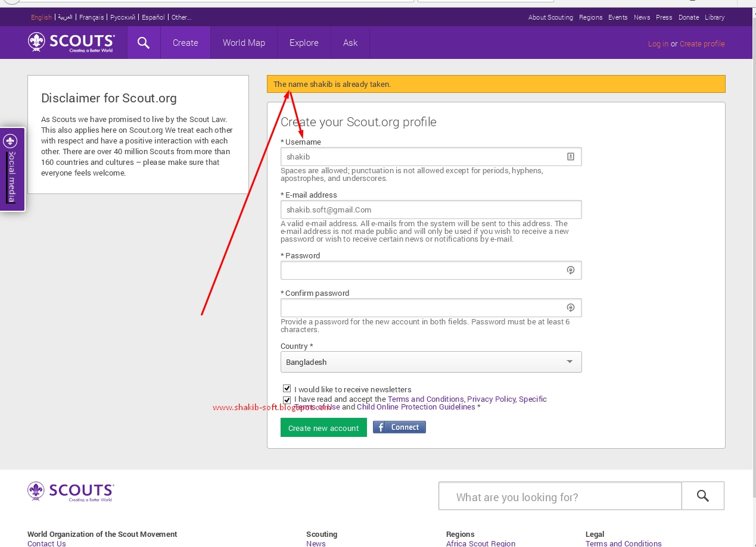Open the Create menu item
Viewport: 756px width, 547px height.
click(185, 43)
